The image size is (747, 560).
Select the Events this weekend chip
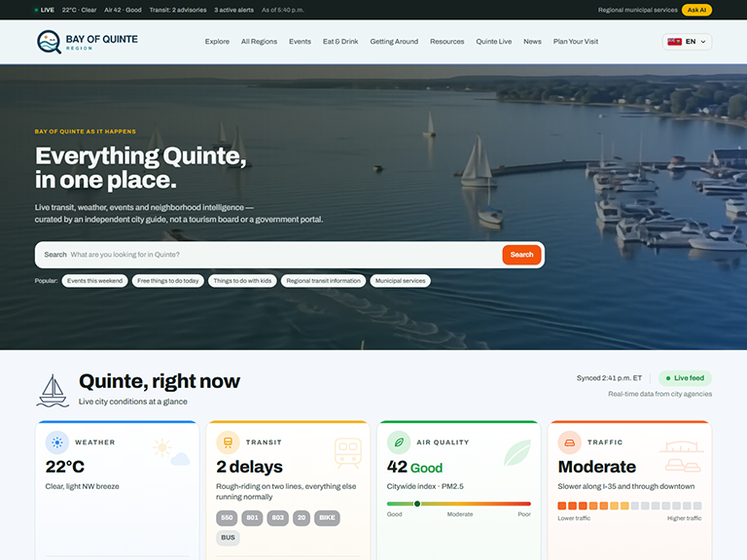coord(94,281)
